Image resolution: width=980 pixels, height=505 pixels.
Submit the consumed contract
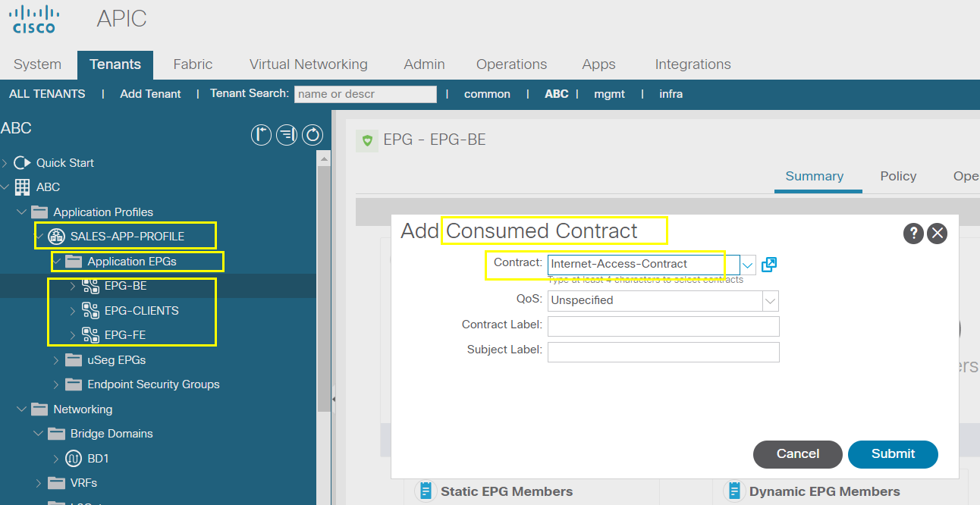[893, 454]
